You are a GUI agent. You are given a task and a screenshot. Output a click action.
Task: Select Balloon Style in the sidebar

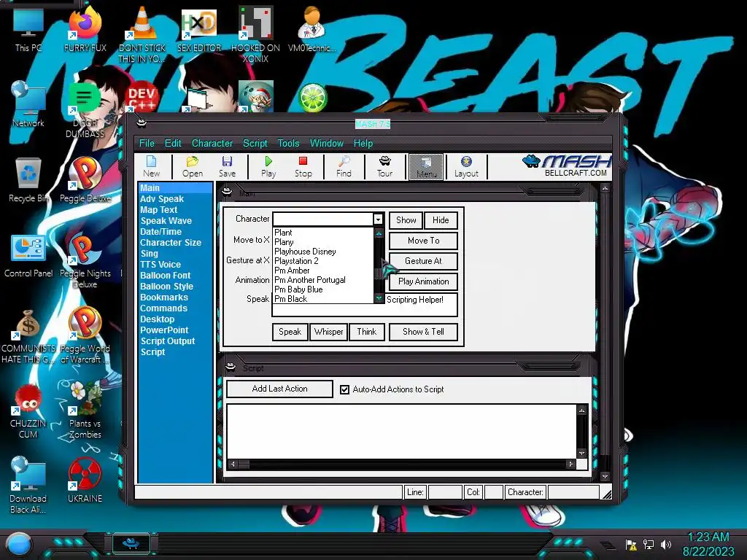click(167, 287)
